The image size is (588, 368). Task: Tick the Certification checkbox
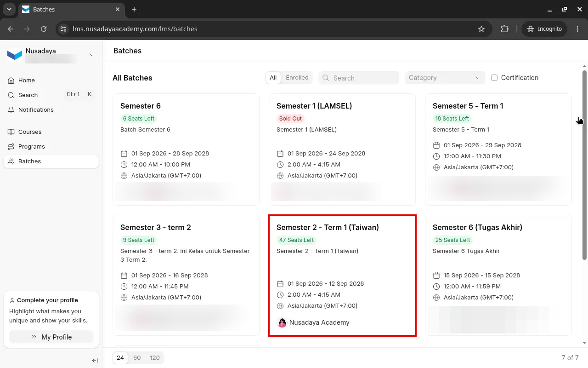point(494,78)
